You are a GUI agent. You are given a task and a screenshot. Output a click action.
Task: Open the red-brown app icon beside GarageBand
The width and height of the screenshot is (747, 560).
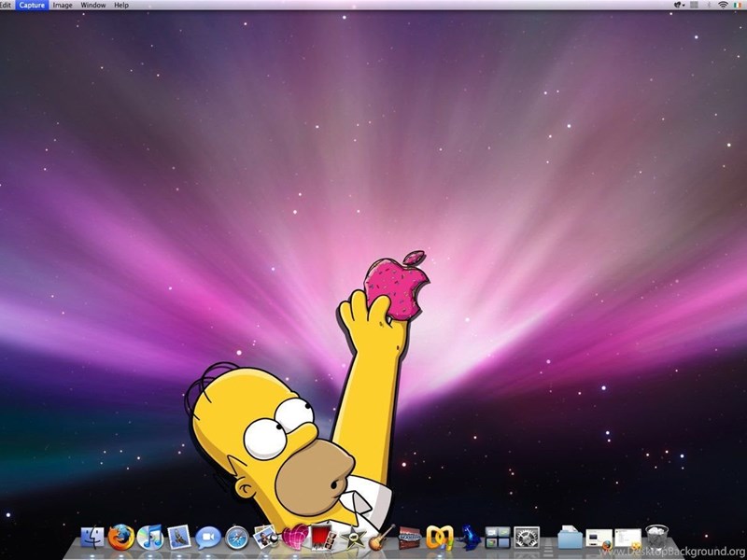[x=410, y=539]
